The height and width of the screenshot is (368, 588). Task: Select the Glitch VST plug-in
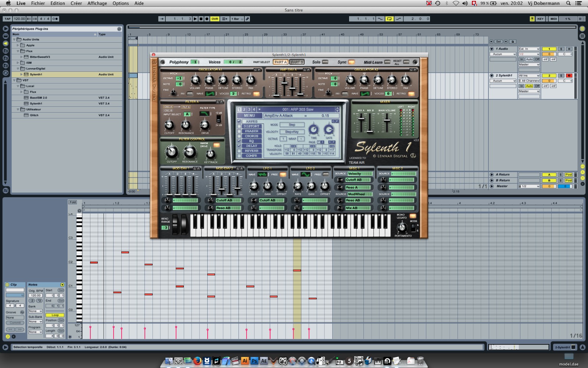(x=67, y=115)
